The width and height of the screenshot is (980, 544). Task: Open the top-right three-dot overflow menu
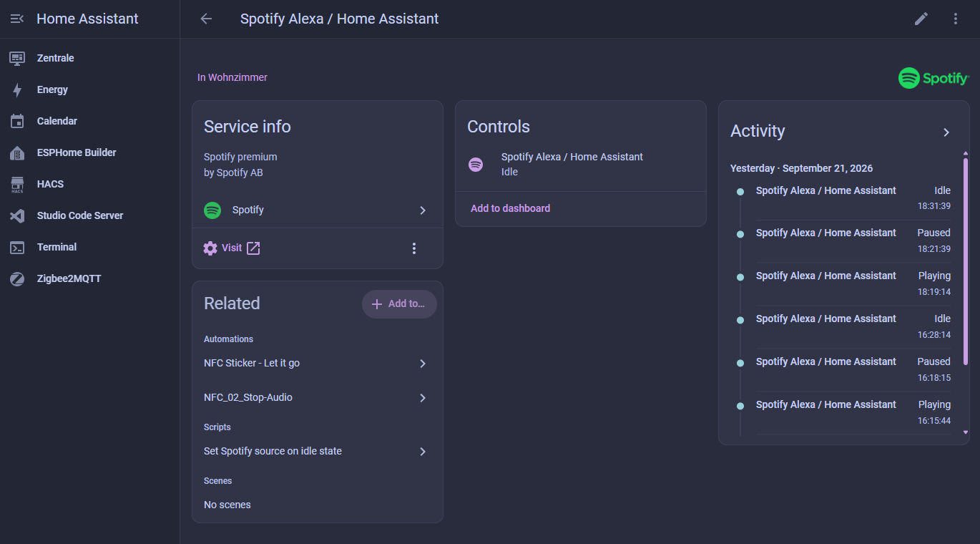pos(956,19)
